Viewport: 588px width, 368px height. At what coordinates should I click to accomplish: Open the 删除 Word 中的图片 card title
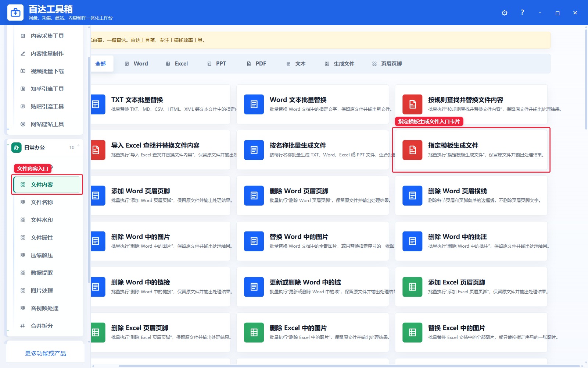pos(140,237)
